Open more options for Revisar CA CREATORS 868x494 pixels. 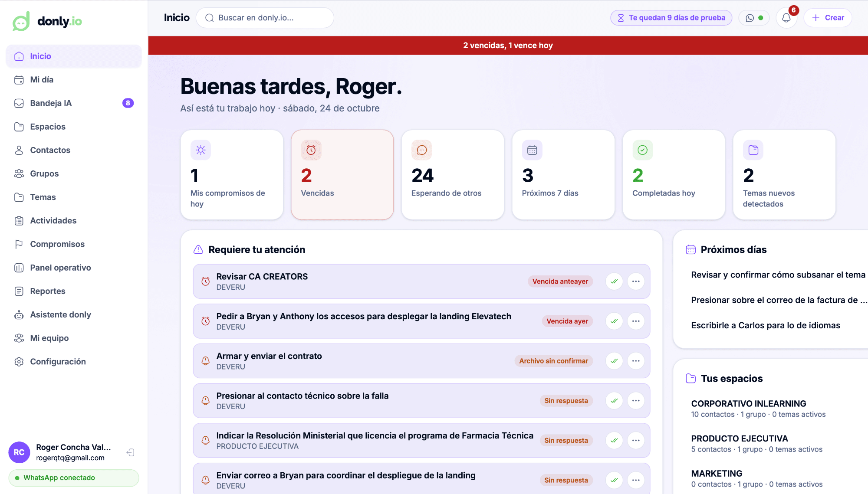pyautogui.click(x=636, y=281)
